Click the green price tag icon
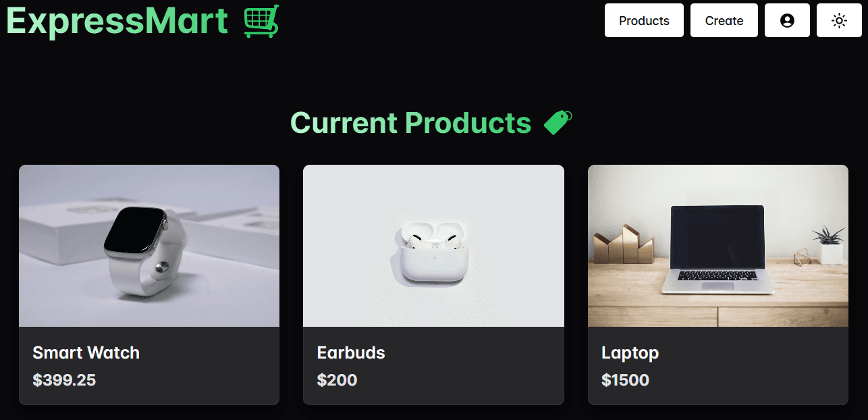Screen dimensions: 868x420 558,123
